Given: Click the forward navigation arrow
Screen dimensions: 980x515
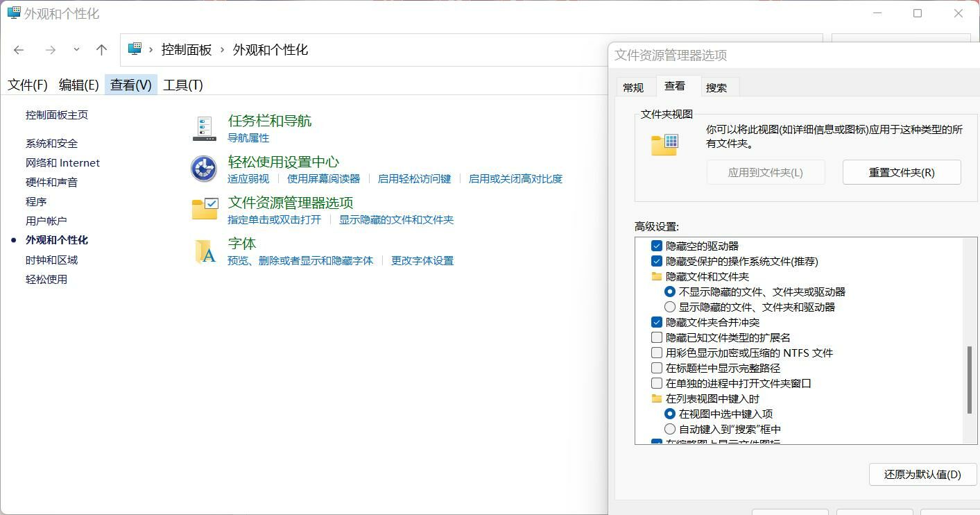Looking at the screenshot, I should [50, 50].
